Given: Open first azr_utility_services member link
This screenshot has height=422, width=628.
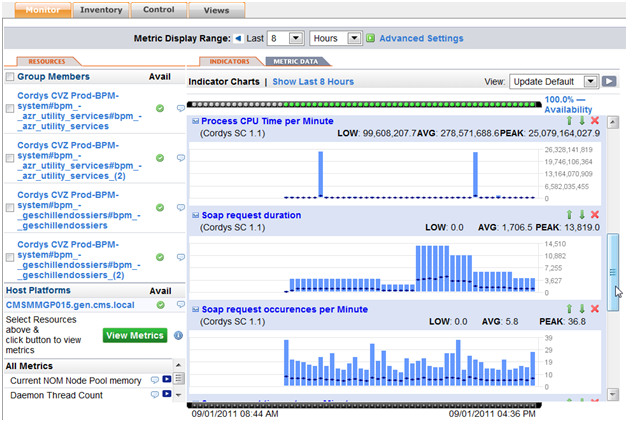Looking at the screenshot, I should tap(79, 111).
